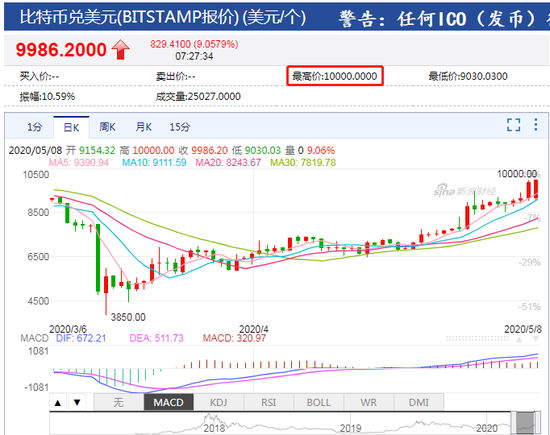Select the MACD indicator tab
Viewport: 550px width, 435px height.
[169, 402]
